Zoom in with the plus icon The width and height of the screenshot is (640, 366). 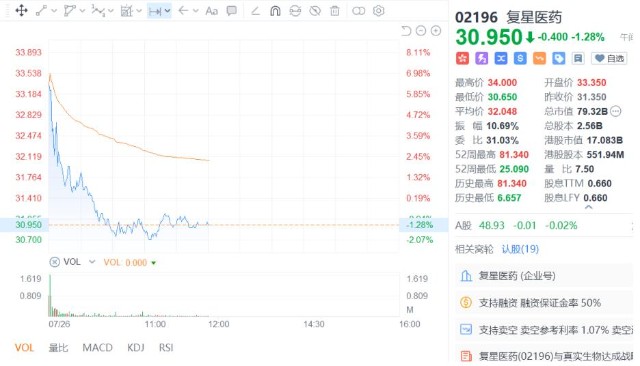[436, 31]
